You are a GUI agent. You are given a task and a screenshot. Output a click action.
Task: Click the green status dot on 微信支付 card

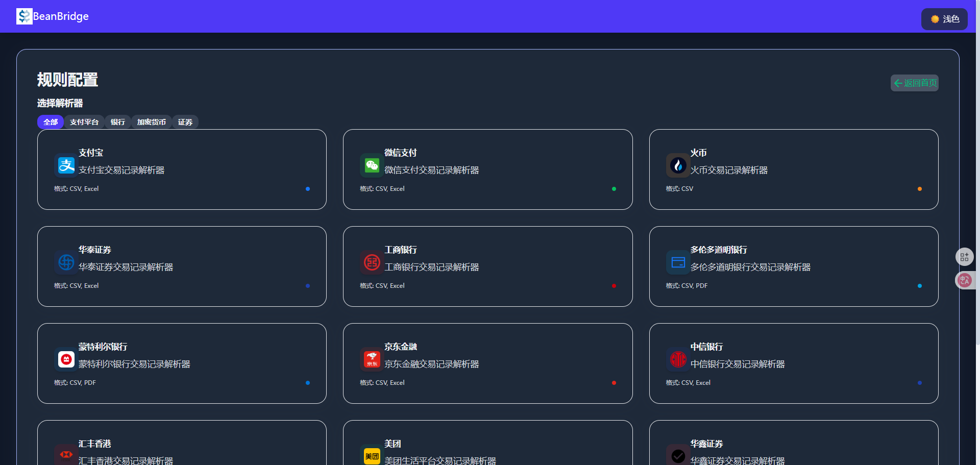click(x=614, y=189)
